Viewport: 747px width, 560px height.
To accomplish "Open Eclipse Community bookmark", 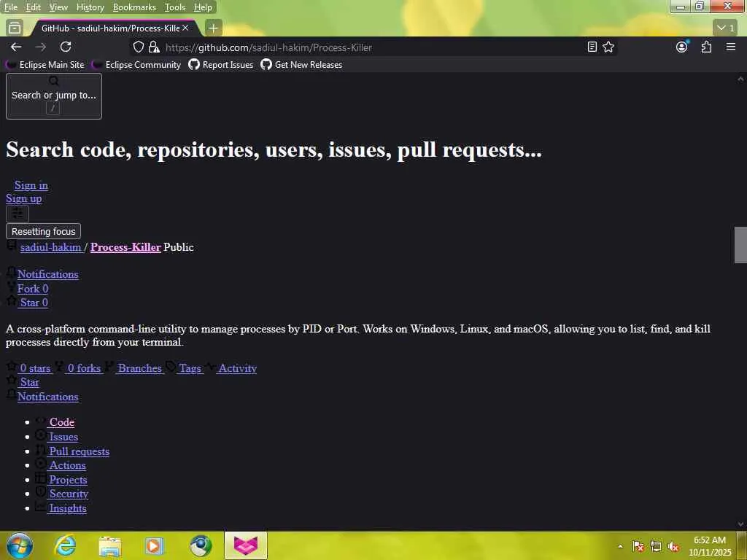I will pos(137,65).
